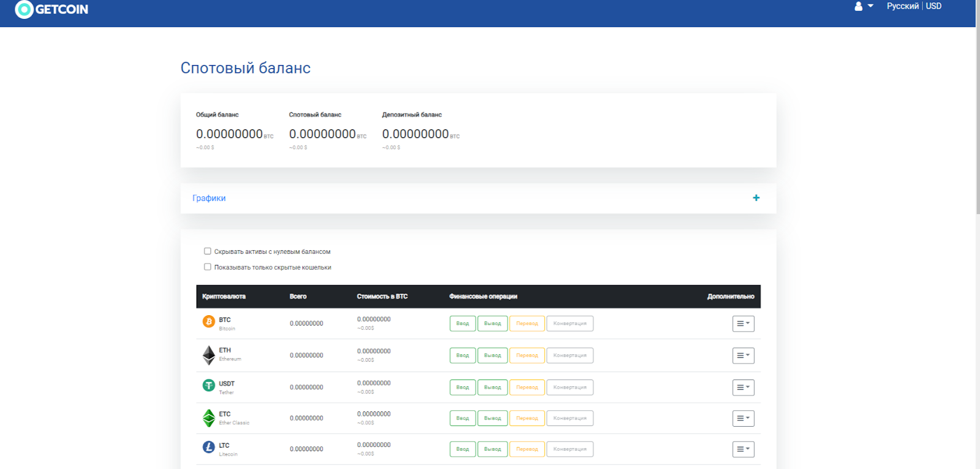This screenshot has height=469, width=980.
Task: Expand the Графики section with plus icon
Action: pyautogui.click(x=756, y=198)
